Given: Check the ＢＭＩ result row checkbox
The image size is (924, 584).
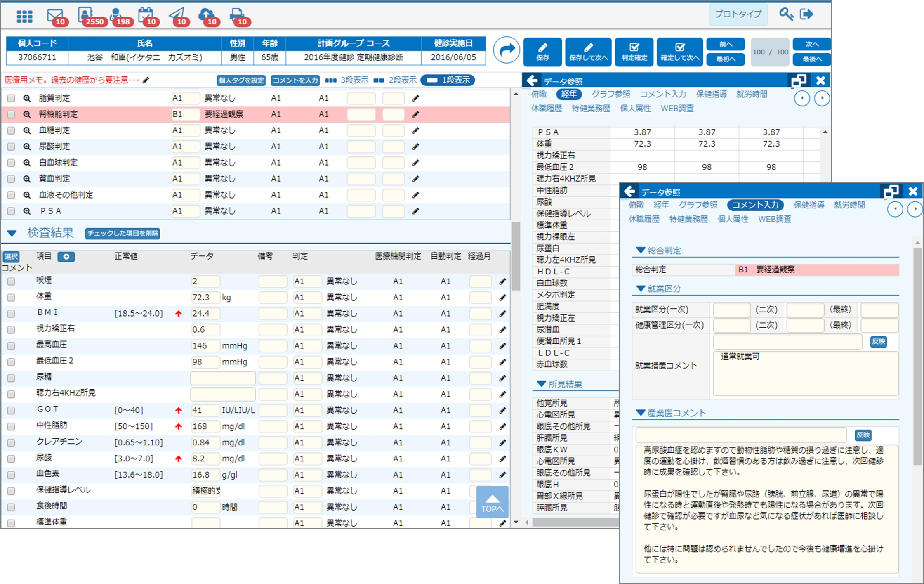Looking at the screenshot, I should click(x=11, y=314).
